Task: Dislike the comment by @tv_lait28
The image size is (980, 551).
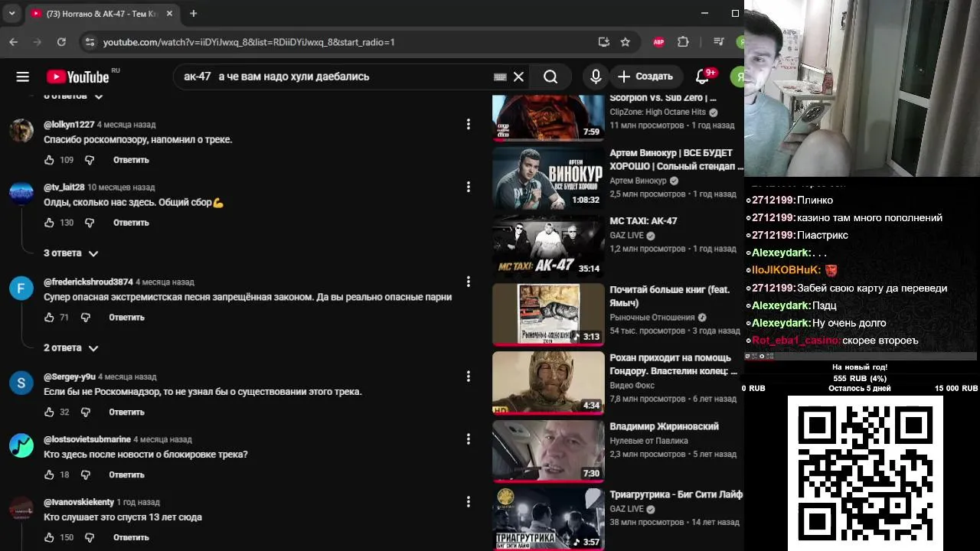Action: pyautogui.click(x=90, y=223)
